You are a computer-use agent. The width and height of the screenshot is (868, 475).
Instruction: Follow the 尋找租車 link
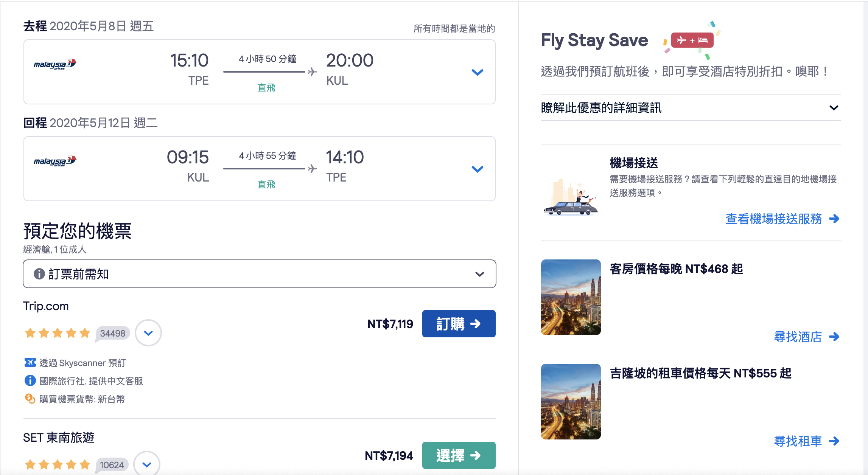[806, 441]
